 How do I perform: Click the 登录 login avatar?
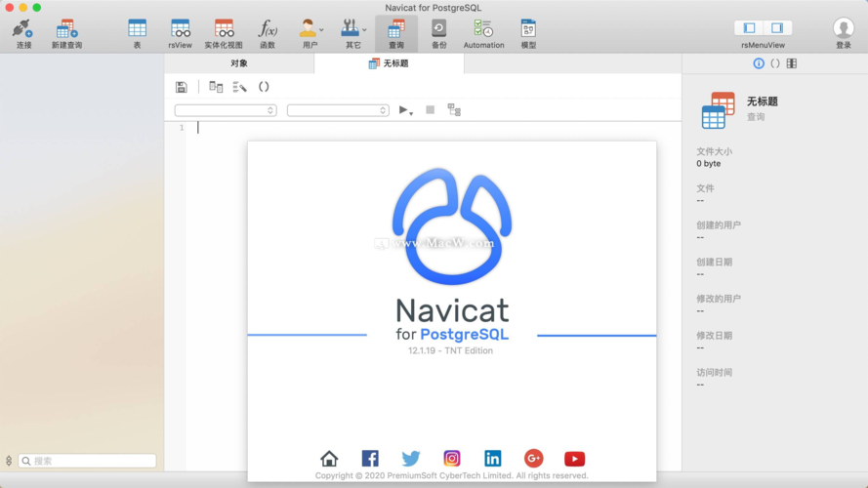point(843,28)
